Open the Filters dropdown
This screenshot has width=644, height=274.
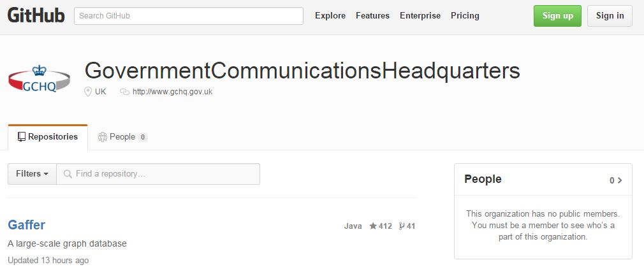(32, 174)
